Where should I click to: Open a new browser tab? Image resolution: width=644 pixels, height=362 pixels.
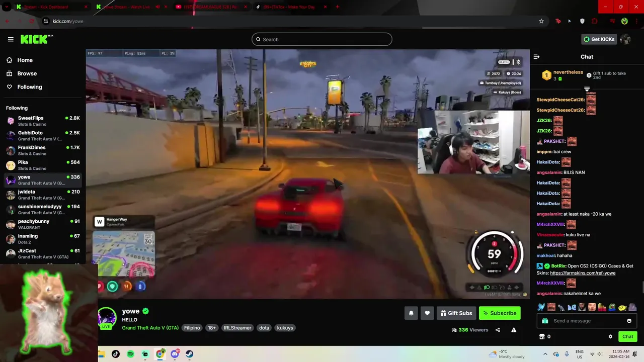click(337, 7)
